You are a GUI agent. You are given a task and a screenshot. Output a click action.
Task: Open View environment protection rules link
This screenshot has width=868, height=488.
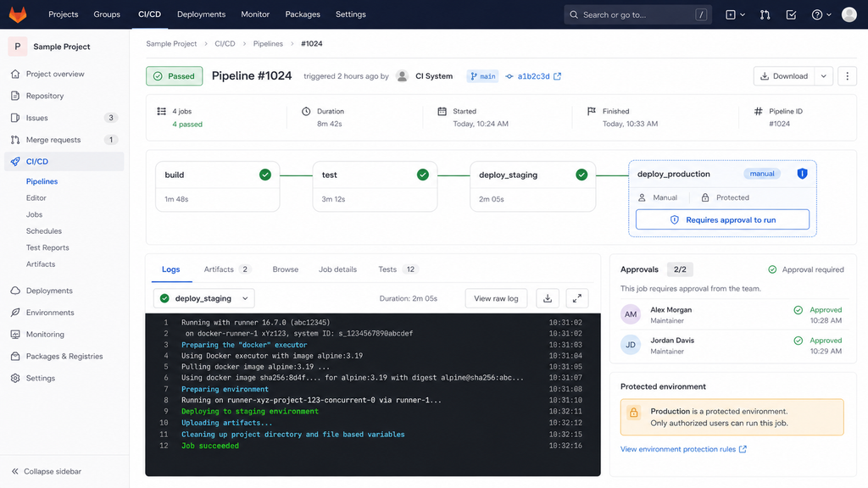(x=683, y=449)
